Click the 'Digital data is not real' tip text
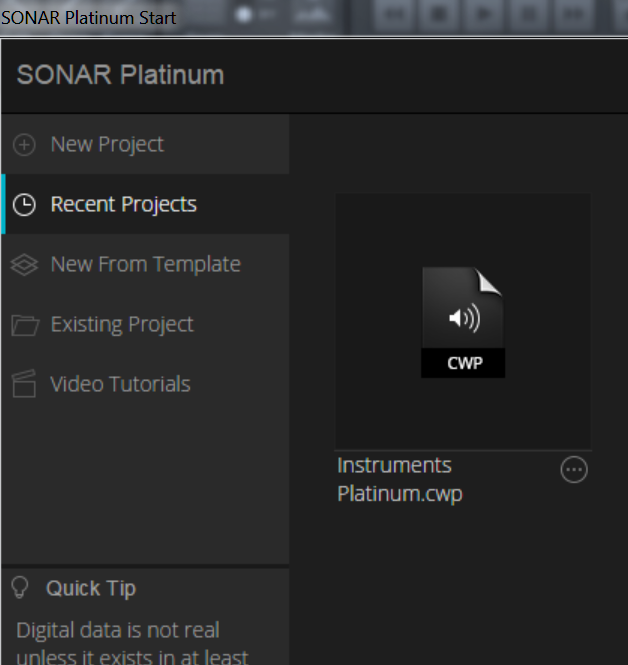This screenshot has height=665, width=628. [118, 632]
